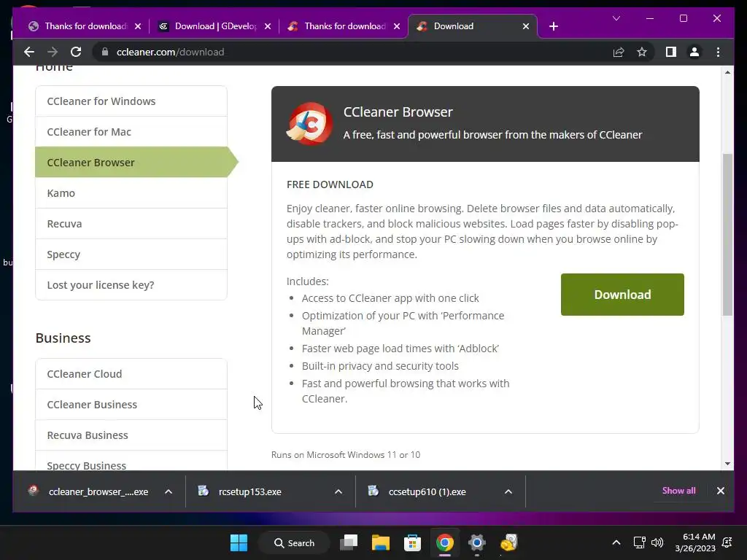The width and height of the screenshot is (747, 560).
Task: Click the address bar URL
Action: (170, 52)
